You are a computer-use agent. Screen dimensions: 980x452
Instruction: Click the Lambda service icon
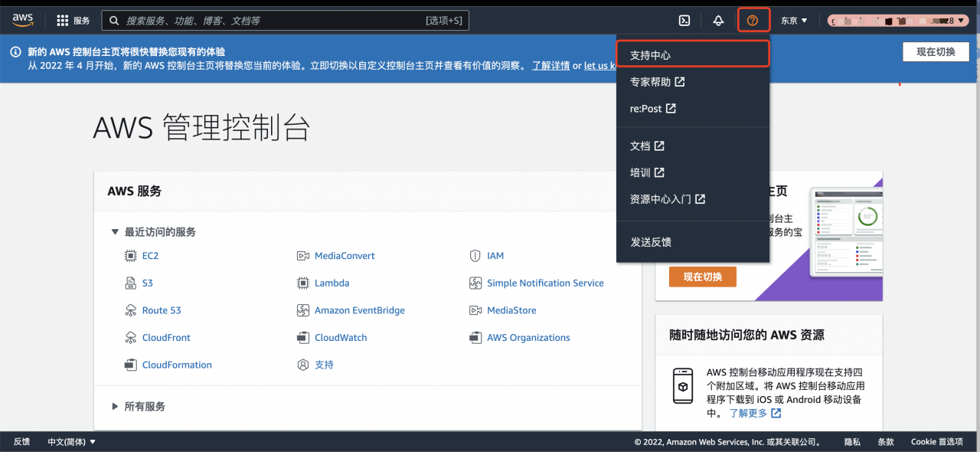click(302, 283)
